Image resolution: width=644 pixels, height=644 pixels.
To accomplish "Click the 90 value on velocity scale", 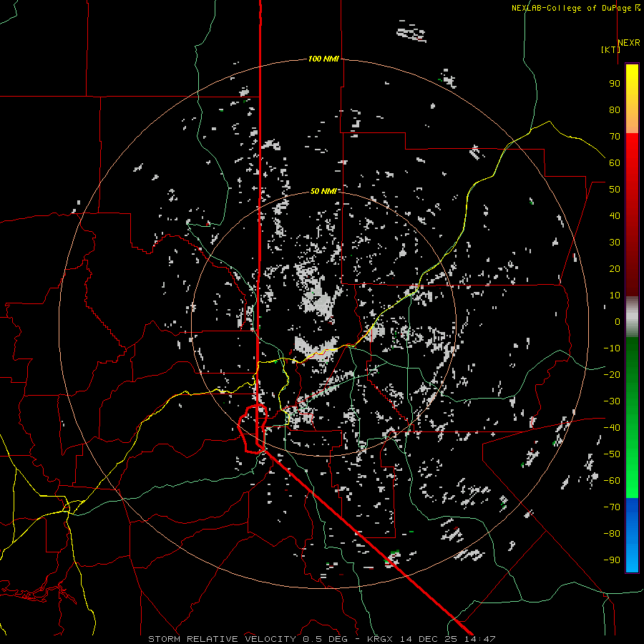I will 615,84.
